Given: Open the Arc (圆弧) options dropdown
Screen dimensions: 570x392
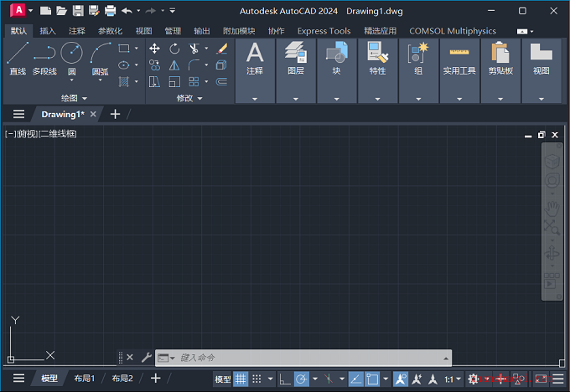Looking at the screenshot, I should (101, 80).
